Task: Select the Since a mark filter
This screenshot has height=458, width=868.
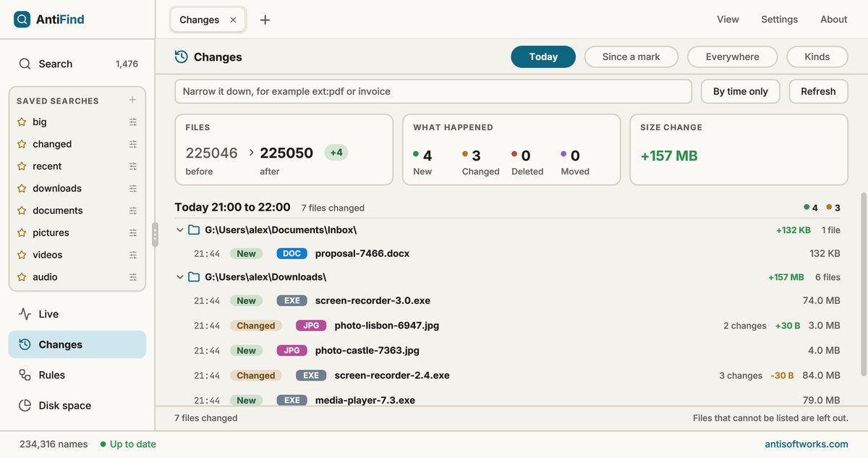Action: coord(631,56)
